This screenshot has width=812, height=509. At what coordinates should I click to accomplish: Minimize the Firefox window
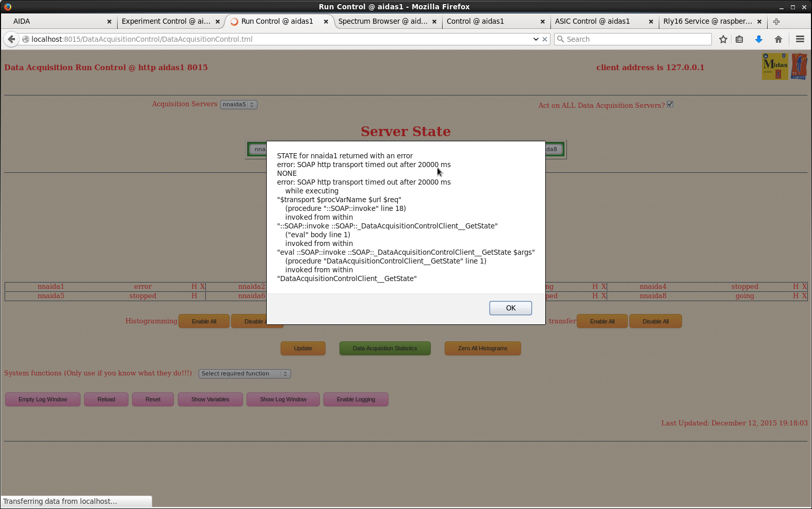[x=782, y=7]
